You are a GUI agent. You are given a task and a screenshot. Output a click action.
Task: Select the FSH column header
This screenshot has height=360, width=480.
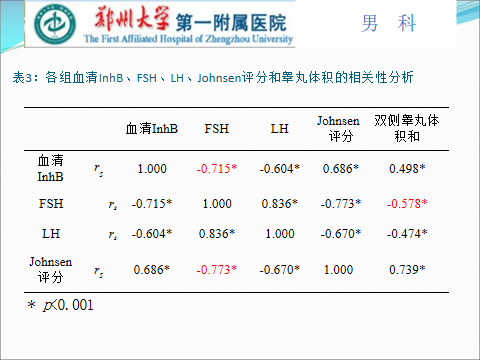click(x=217, y=129)
